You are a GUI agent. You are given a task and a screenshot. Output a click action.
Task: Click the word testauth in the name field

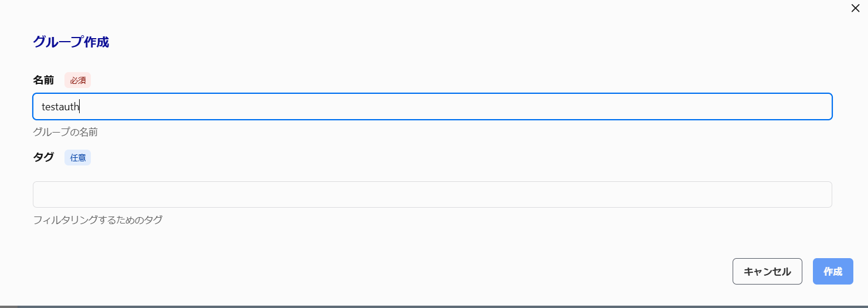point(60,107)
